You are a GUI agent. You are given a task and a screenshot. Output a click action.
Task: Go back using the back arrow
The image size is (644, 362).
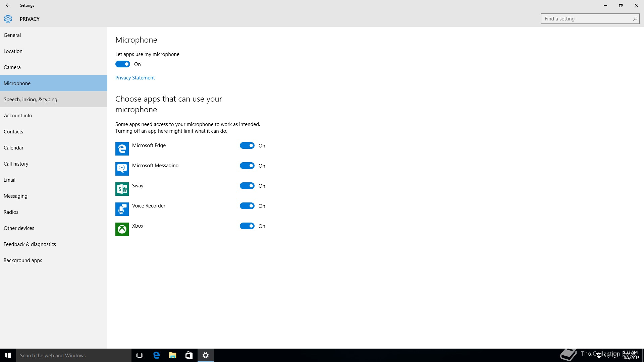point(8,5)
